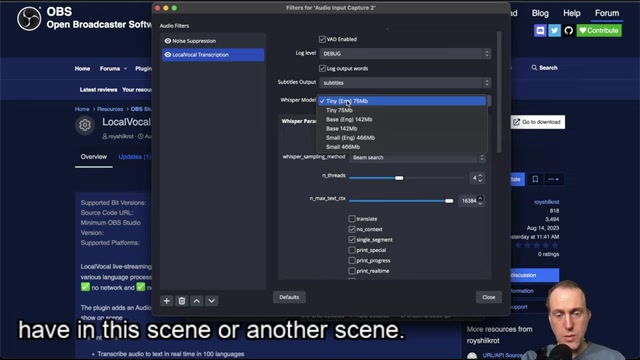Screen dimensions: 640x360
Task: Click the n_threads slider handle
Action: pyautogui.click(x=399, y=178)
